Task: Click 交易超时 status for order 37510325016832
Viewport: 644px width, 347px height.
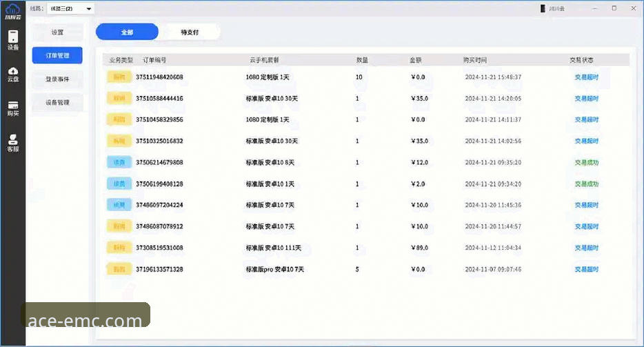Action: tap(587, 141)
